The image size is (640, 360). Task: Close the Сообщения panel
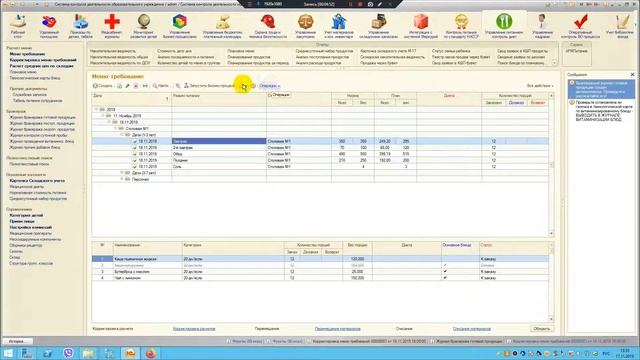(x=632, y=75)
